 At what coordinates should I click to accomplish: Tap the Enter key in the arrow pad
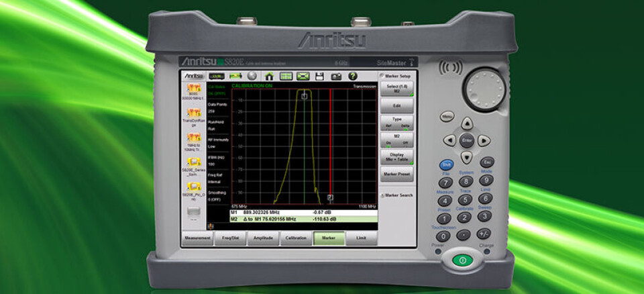point(467,140)
